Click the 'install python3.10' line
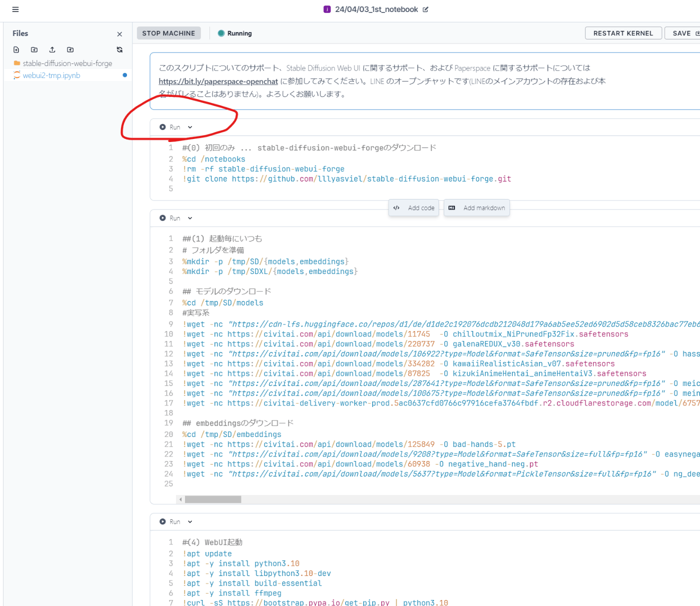The height and width of the screenshot is (606, 700). click(240, 563)
